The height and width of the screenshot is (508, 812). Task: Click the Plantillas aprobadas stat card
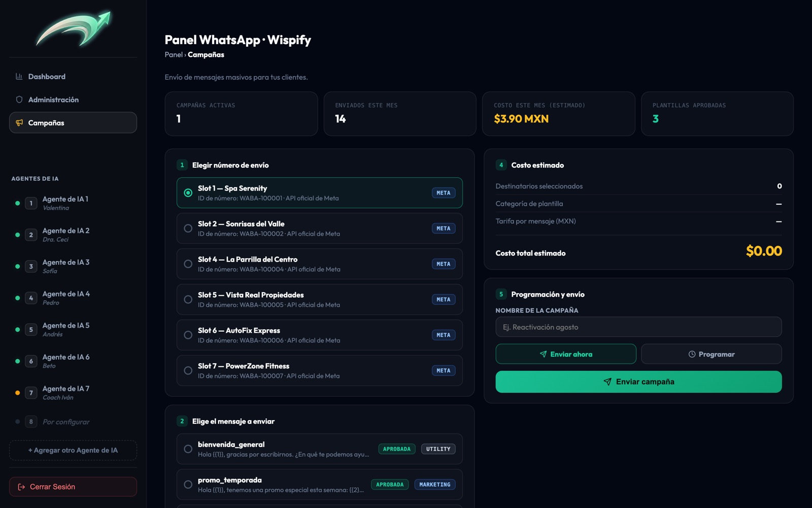pos(717,114)
